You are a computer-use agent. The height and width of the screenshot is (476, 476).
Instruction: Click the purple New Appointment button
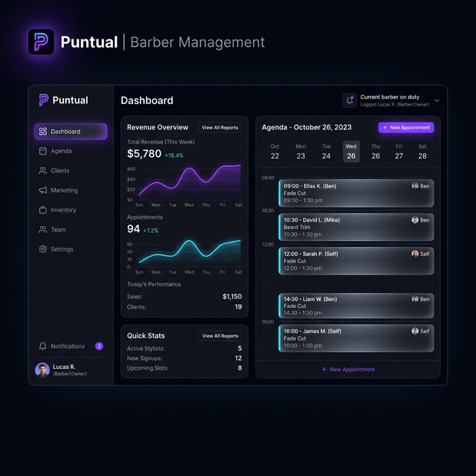pos(405,128)
